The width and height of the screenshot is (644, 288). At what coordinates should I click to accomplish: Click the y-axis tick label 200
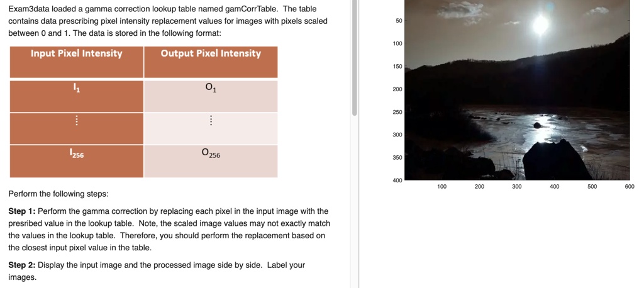[x=397, y=90]
